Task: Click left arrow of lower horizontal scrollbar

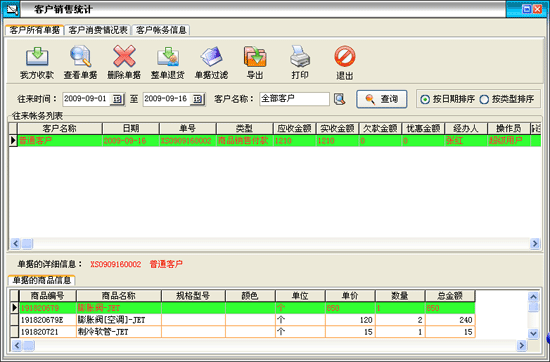Action: [x=17, y=346]
